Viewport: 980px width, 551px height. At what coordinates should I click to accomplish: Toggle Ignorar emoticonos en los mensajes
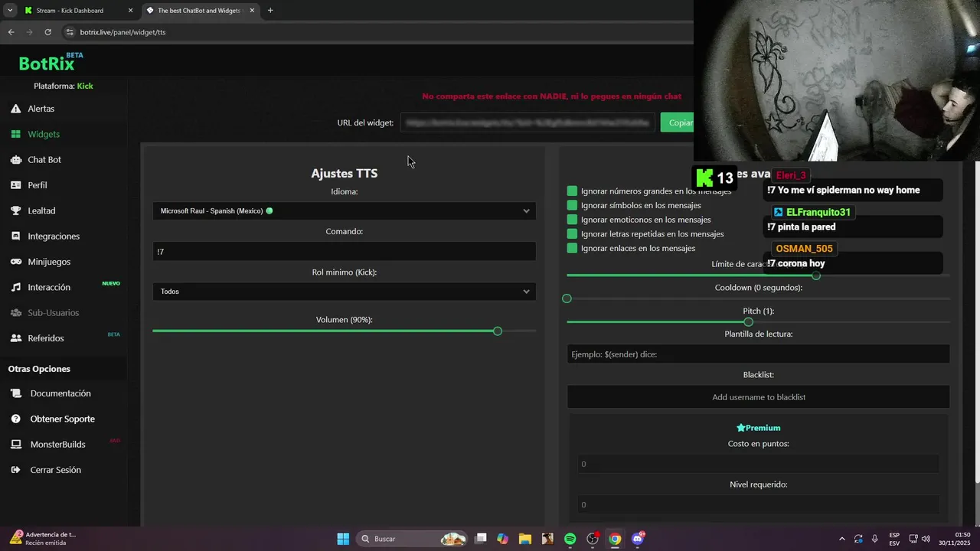coord(572,220)
